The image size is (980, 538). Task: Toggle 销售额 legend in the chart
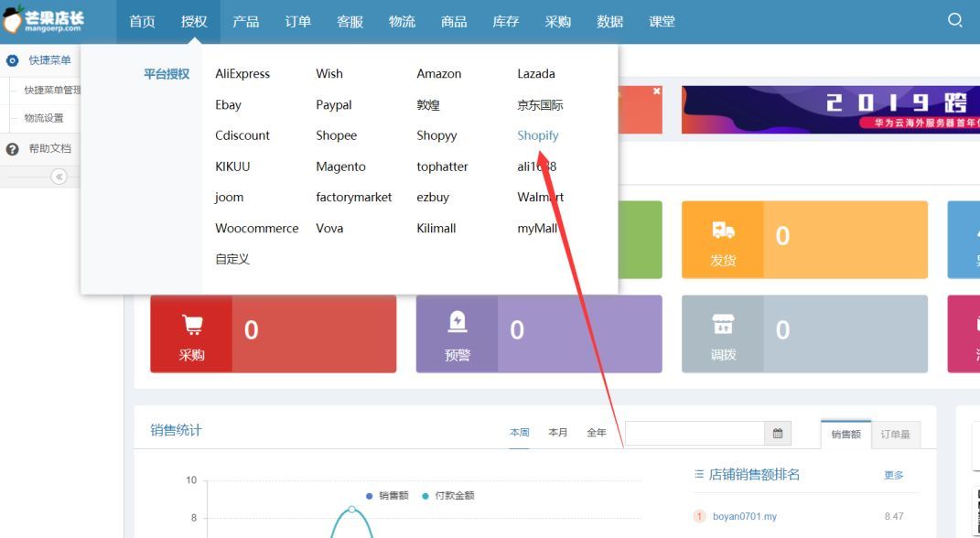pyautogui.click(x=387, y=496)
